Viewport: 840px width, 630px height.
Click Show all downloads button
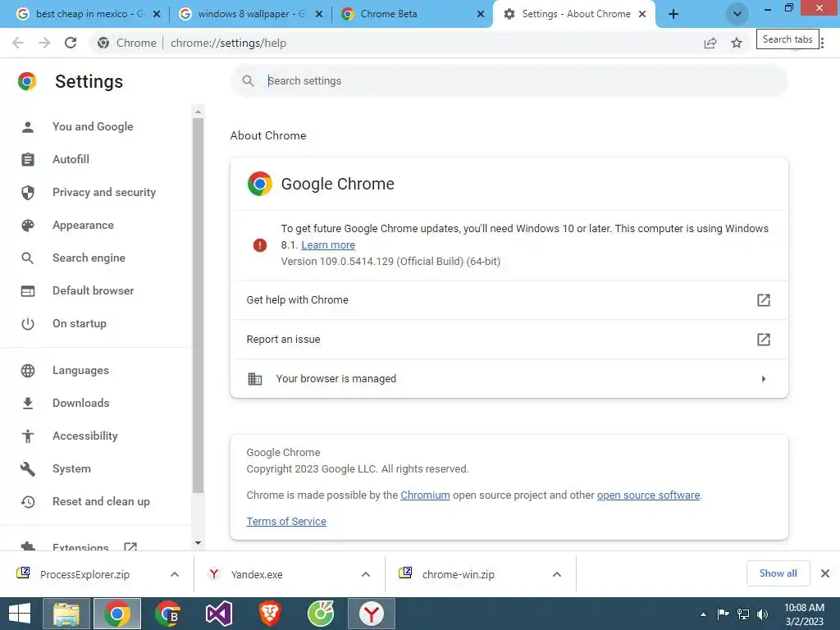(x=778, y=573)
